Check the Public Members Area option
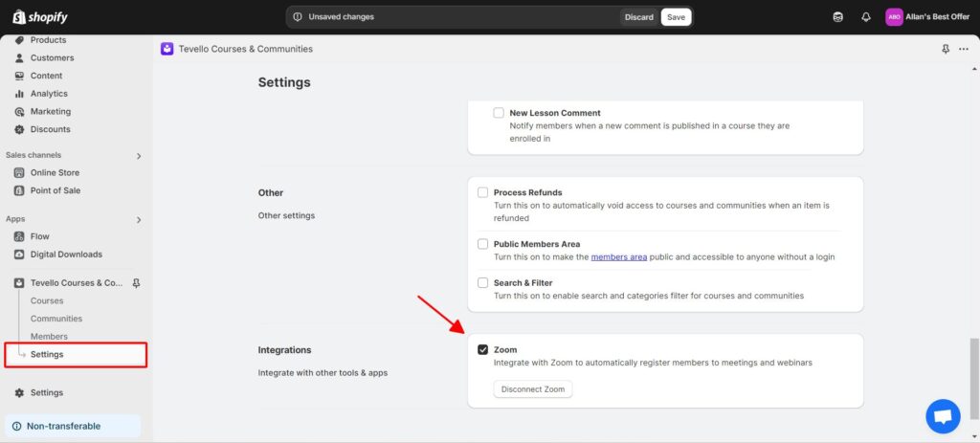Viewport: 980px width, 443px height. click(483, 244)
